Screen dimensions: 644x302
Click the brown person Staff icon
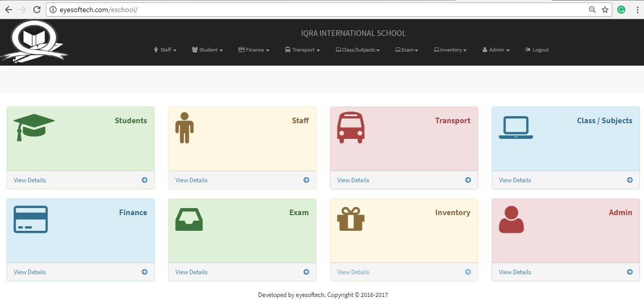[185, 128]
